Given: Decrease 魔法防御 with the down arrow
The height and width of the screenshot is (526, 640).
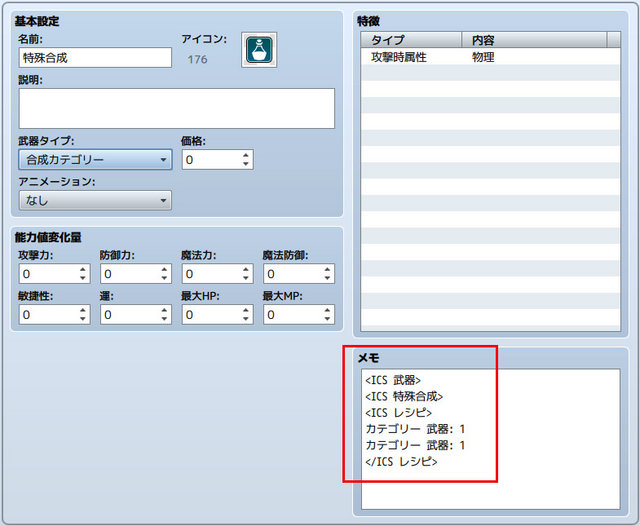Looking at the screenshot, I should pos(327,278).
